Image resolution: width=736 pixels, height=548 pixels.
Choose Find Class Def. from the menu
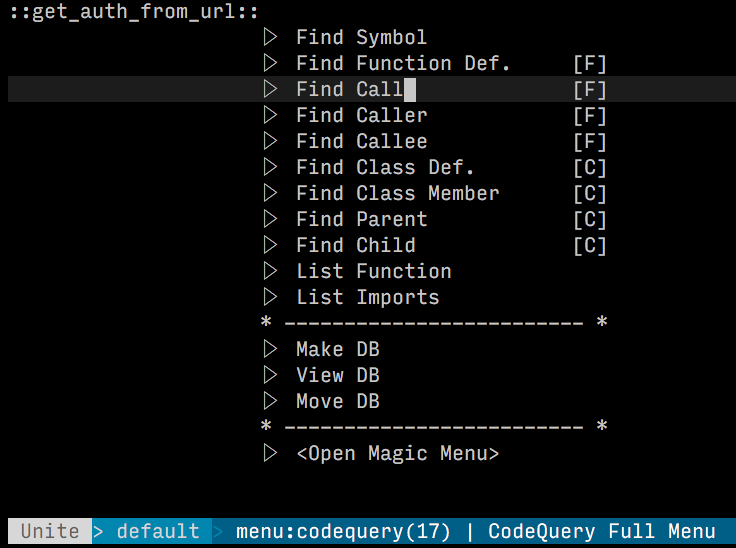tap(385, 167)
